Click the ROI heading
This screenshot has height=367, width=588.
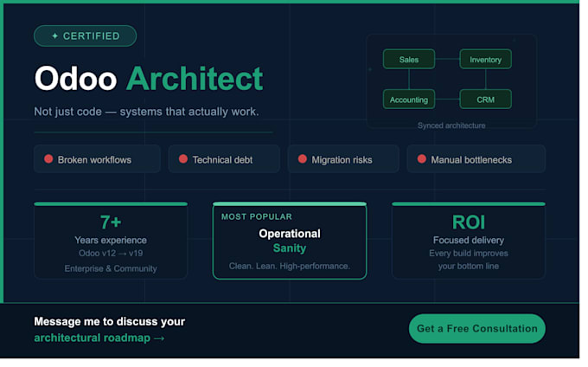click(469, 222)
